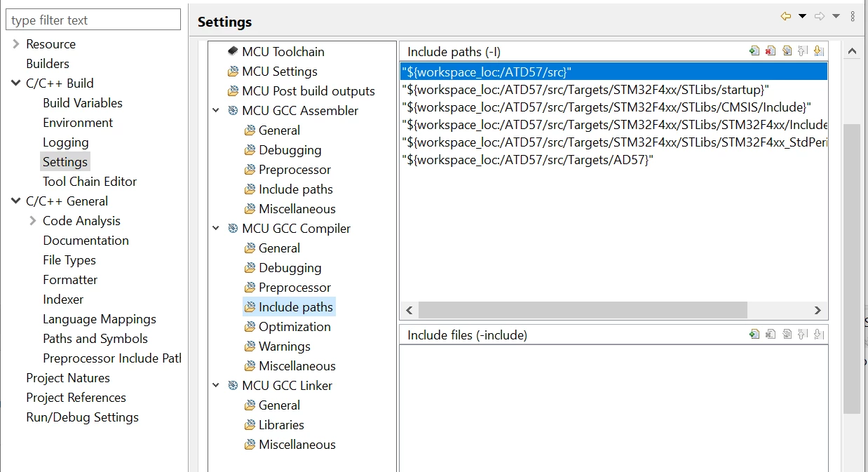
Task: Click settings panel vertical scrollbar up arrow
Action: [x=852, y=51]
